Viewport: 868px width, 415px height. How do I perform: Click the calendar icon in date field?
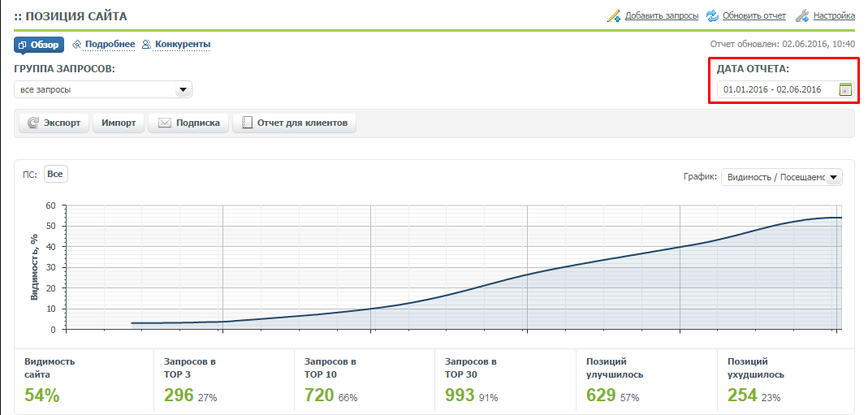point(844,90)
